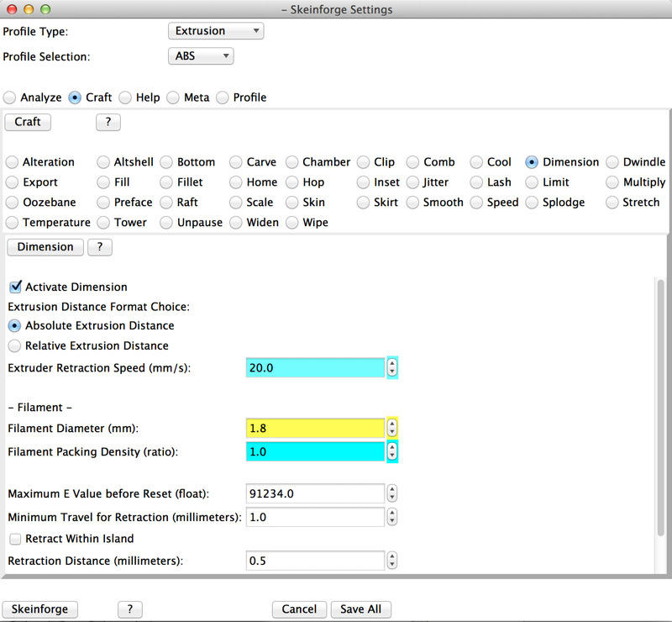
Task: Select the Profile radio button
Action: point(223,98)
